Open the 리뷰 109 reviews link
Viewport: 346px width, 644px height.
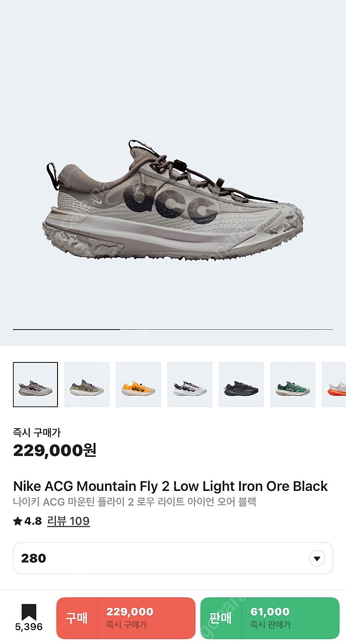point(68,521)
